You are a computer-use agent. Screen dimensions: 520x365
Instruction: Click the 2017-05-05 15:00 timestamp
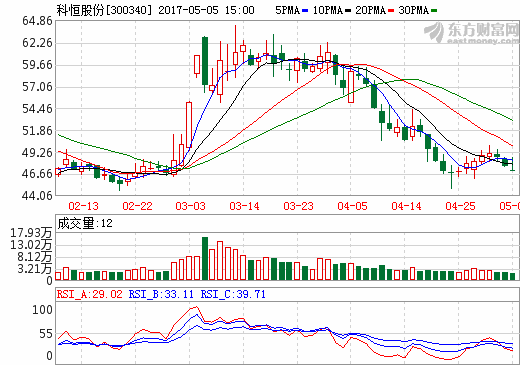(x=206, y=10)
